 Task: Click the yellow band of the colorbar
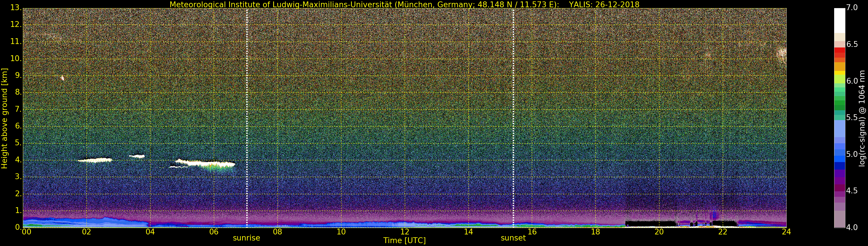point(839,73)
